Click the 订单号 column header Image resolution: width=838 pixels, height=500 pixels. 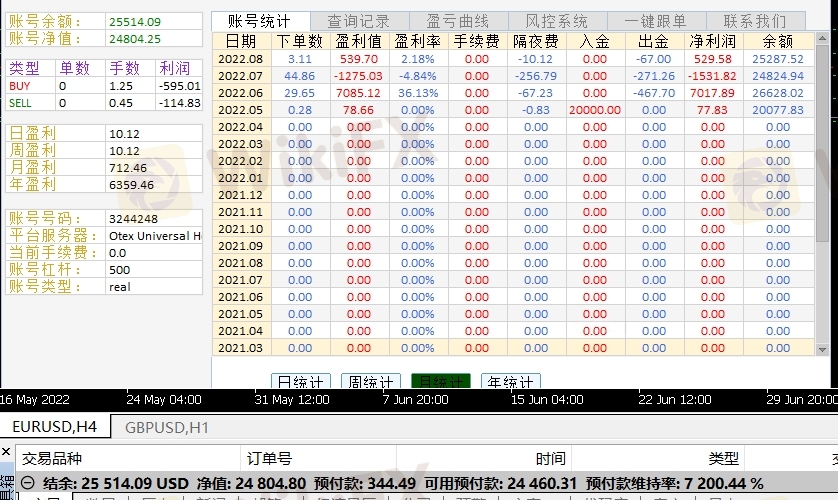270,458
